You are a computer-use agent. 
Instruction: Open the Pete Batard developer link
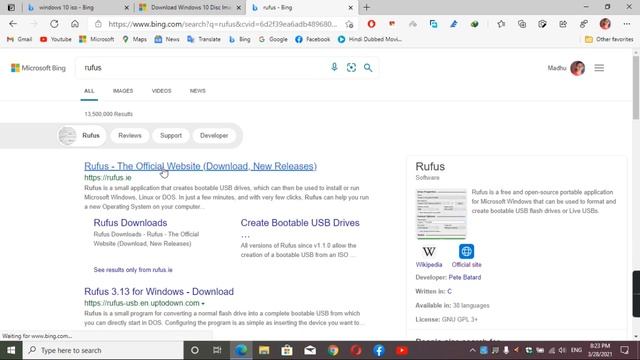click(464, 277)
